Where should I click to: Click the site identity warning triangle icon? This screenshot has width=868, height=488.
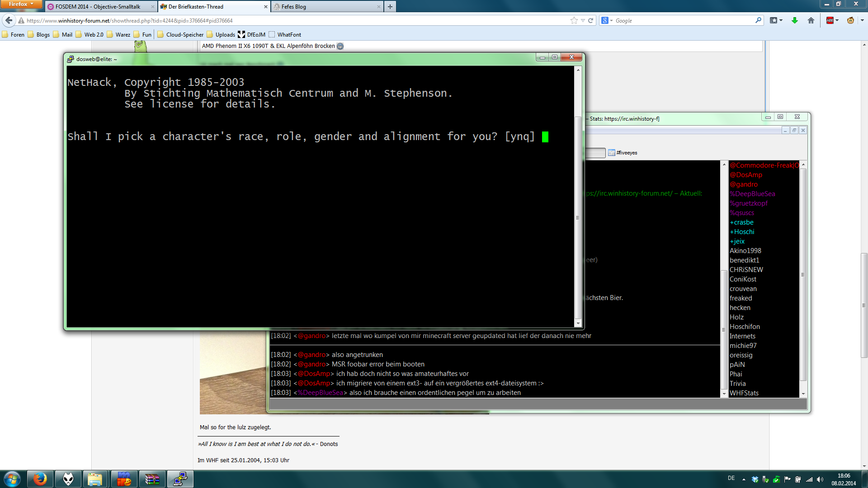click(21, 20)
